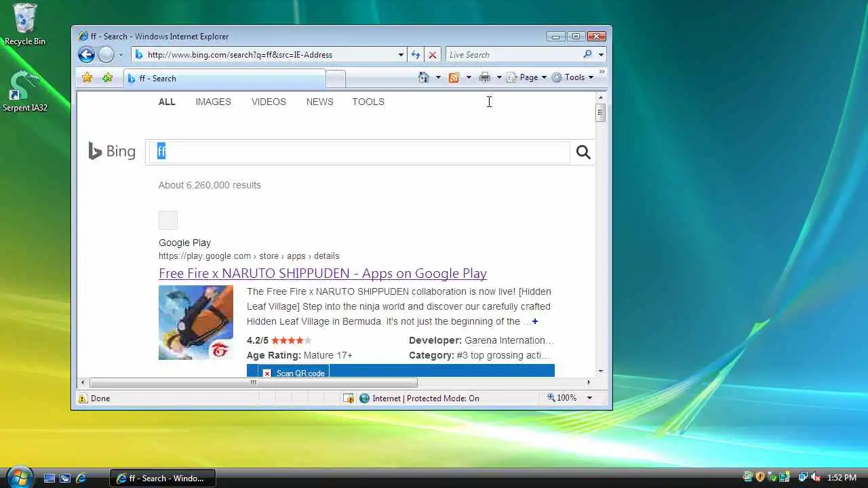Expand the Print dropdown arrow

pyautogui.click(x=499, y=77)
